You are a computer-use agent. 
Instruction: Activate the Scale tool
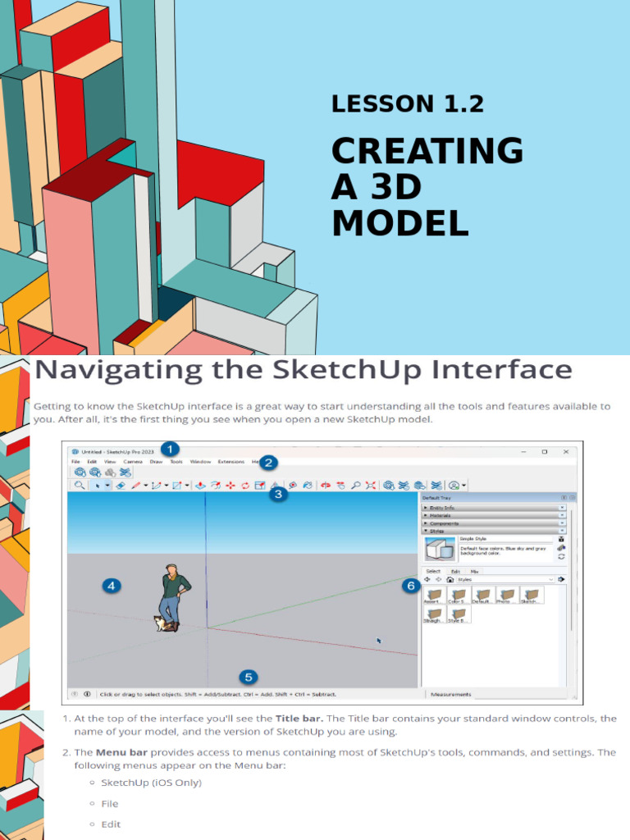pos(260,486)
